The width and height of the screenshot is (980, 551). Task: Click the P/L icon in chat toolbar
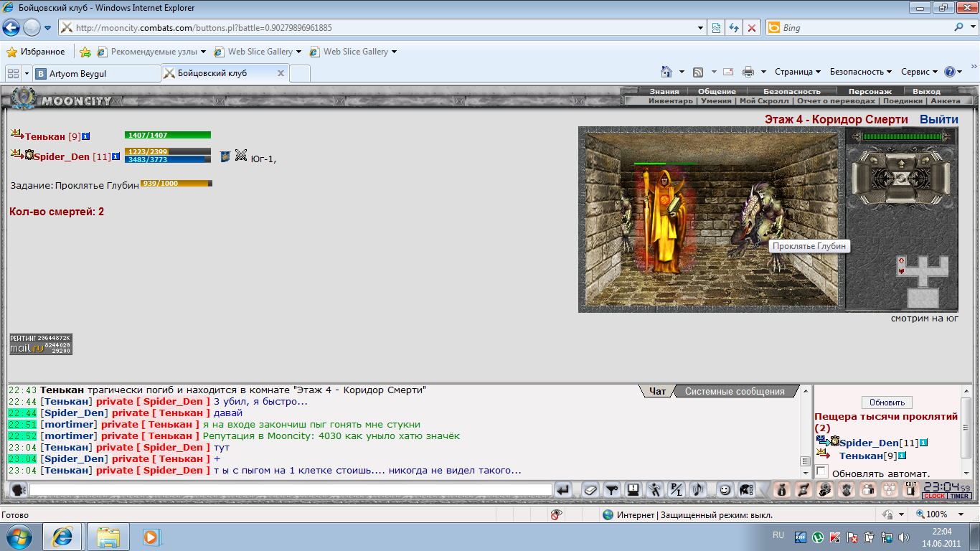click(676, 490)
